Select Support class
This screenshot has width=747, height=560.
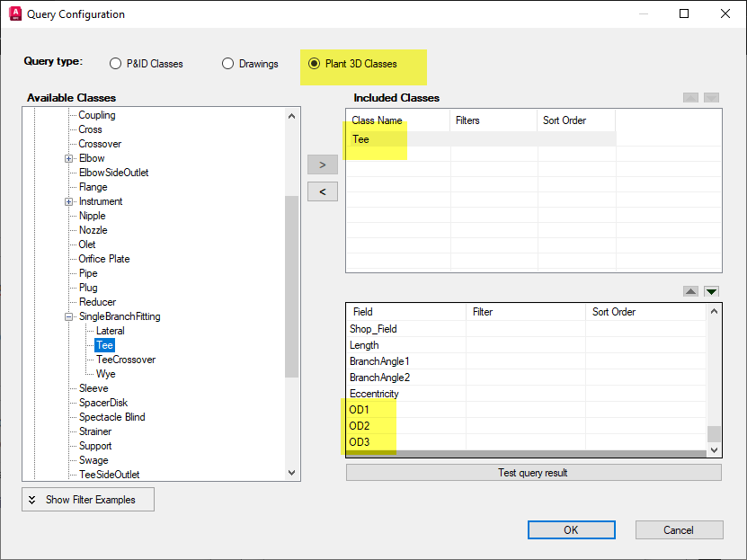pos(95,446)
